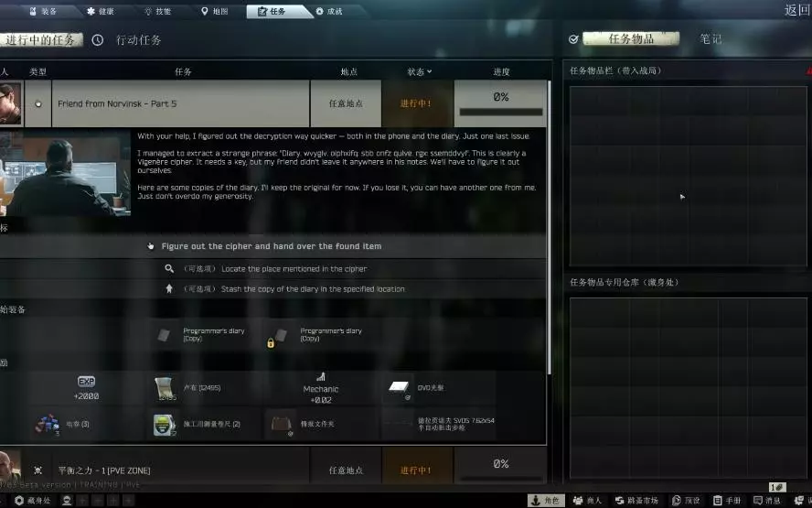812x508 pixels.
Task: Open 跳蚤市场 flea market in bottom bar
Action: point(636,501)
